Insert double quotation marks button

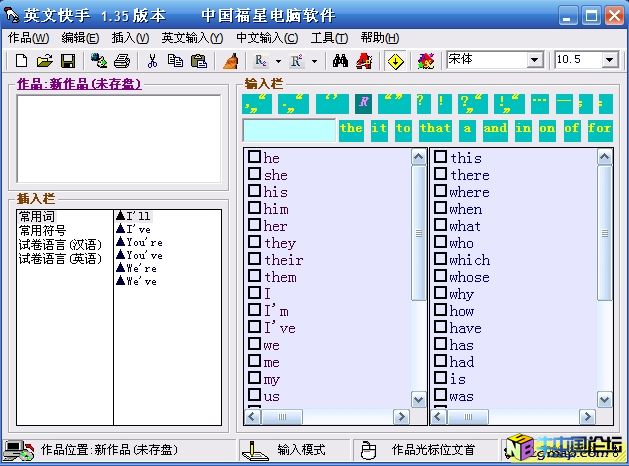[x=394, y=104]
